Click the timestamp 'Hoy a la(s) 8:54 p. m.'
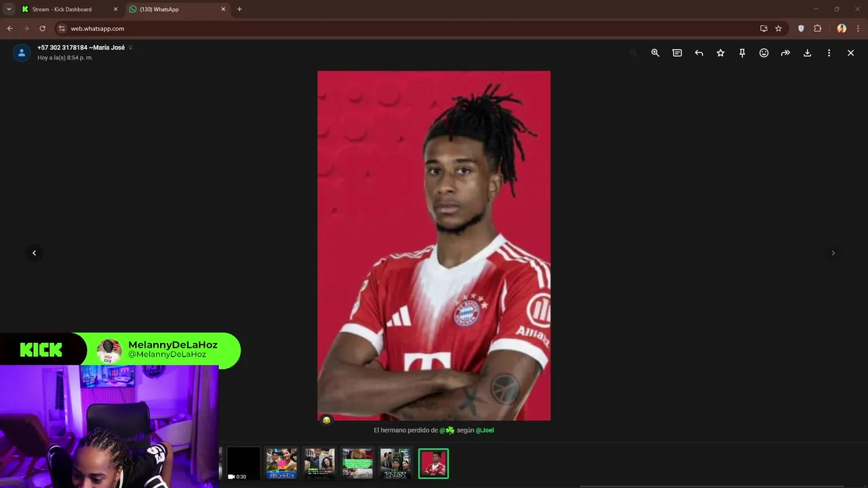868x488 pixels. (x=65, y=58)
